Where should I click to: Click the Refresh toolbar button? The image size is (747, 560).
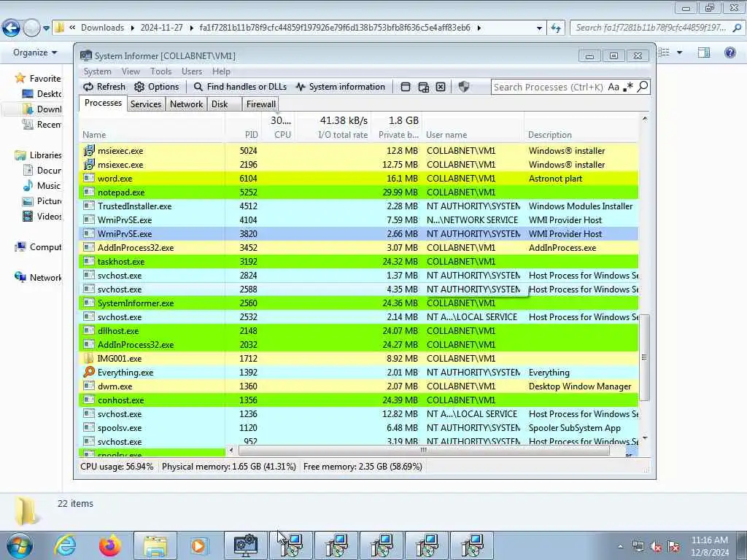(x=104, y=87)
